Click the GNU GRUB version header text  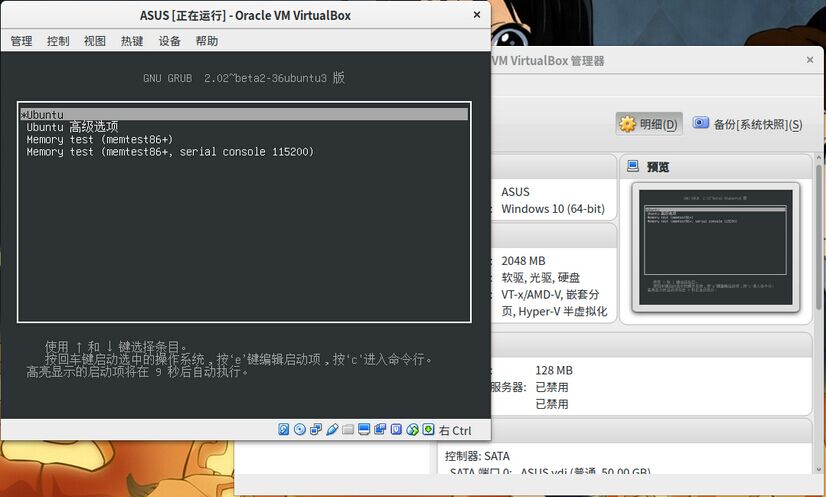pos(244,78)
